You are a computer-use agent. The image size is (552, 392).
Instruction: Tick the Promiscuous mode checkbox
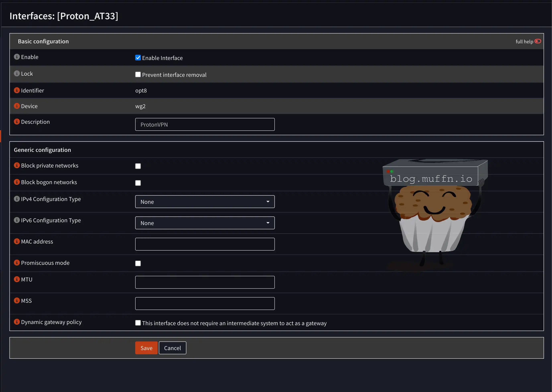138,263
